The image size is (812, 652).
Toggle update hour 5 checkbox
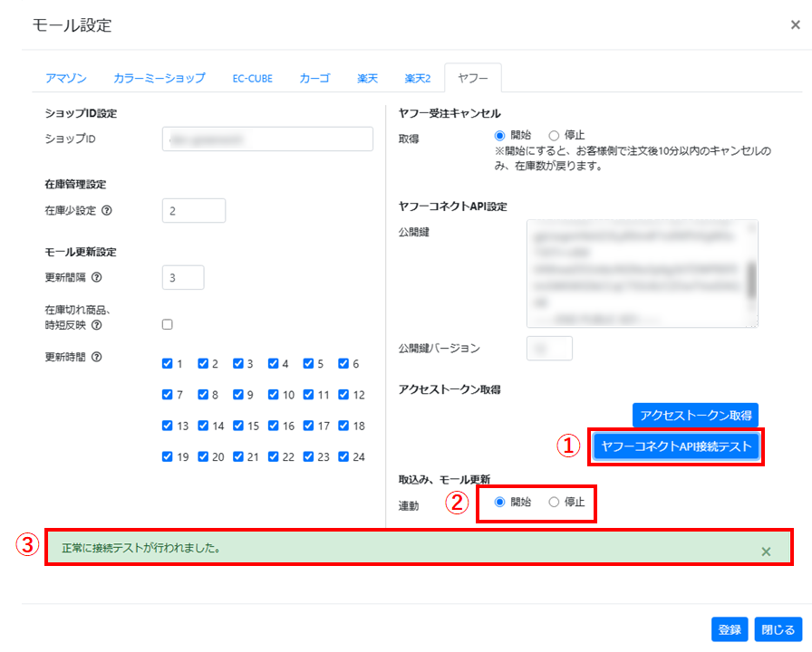309,363
